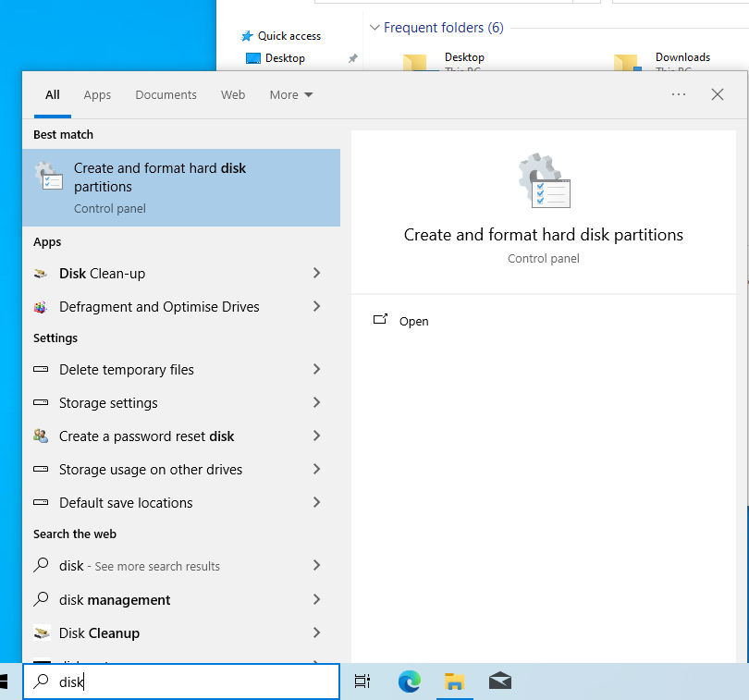Viewport: 749px width, 700px height.
Task: Click the Quick access star icon in Explorer
Action: point(247,36)
